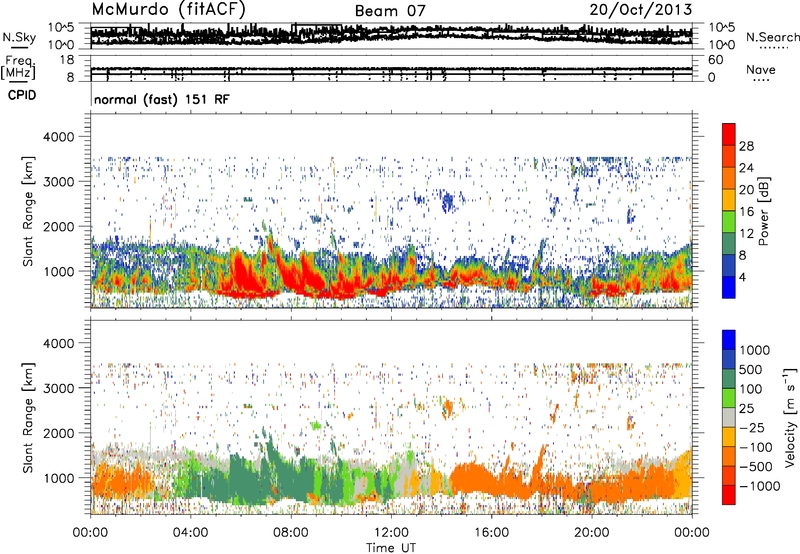Click the frequency strip plot

(391, 69)
